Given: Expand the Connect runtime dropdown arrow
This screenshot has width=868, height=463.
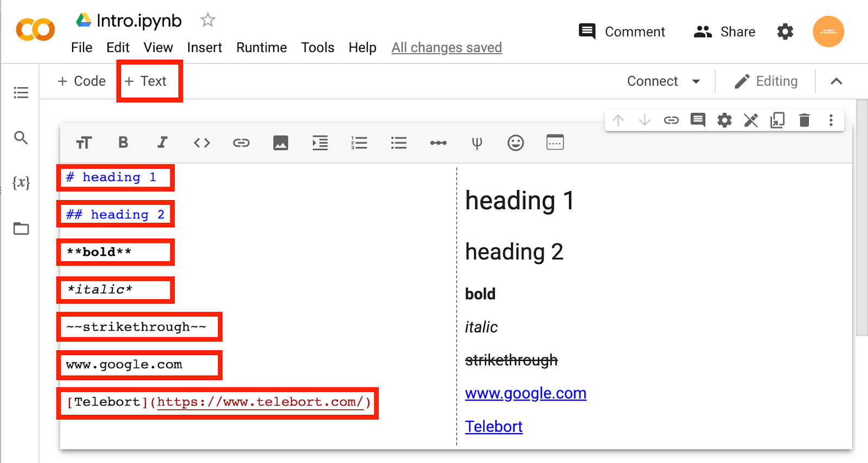Looking at the screenshot, I should coord(696,81).
